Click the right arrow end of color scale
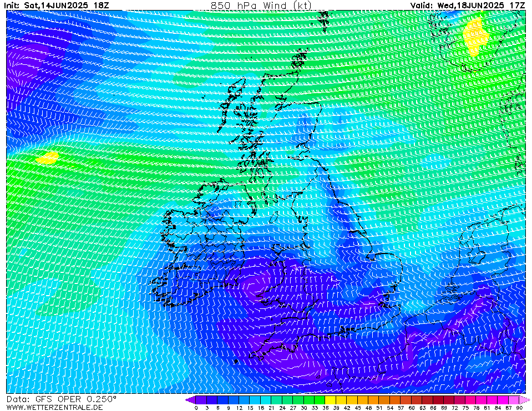 tap(525, 400)
